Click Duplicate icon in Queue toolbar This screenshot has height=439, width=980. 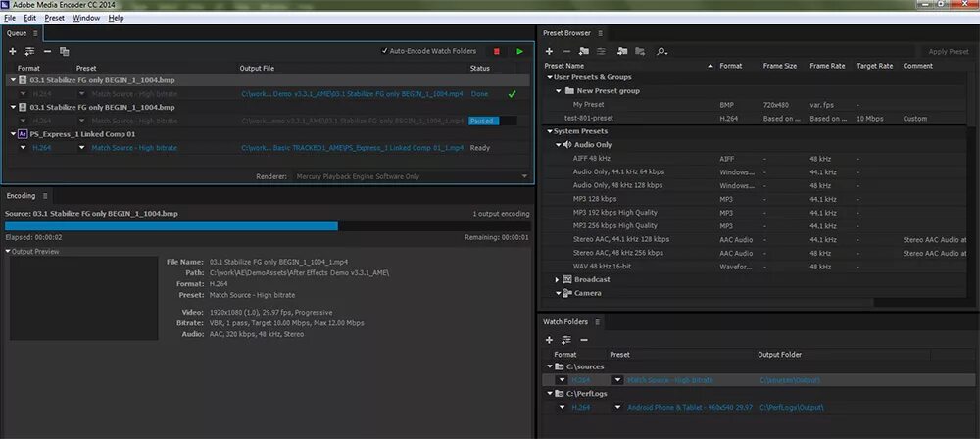[65, 51]
